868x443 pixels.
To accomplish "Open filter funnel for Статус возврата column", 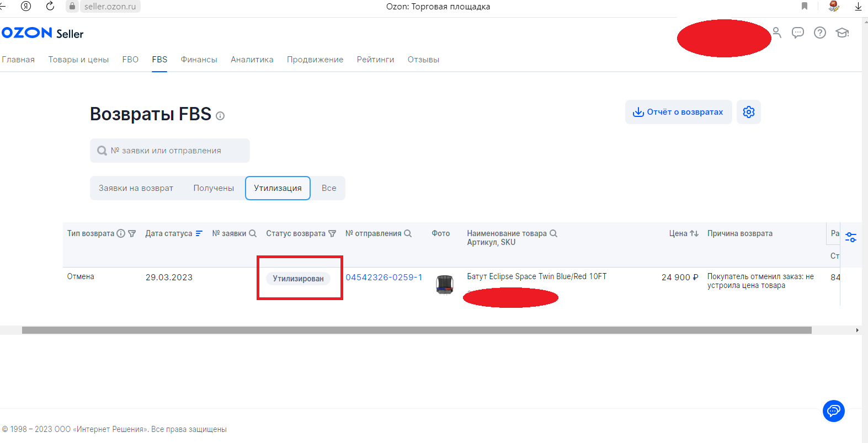I will (x=332, y=233).
